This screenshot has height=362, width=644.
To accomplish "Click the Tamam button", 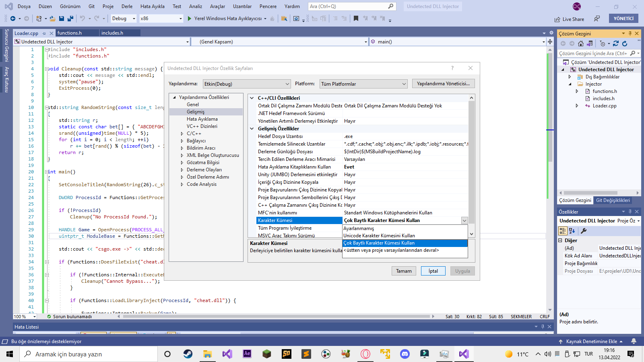I will click(404, 271).
